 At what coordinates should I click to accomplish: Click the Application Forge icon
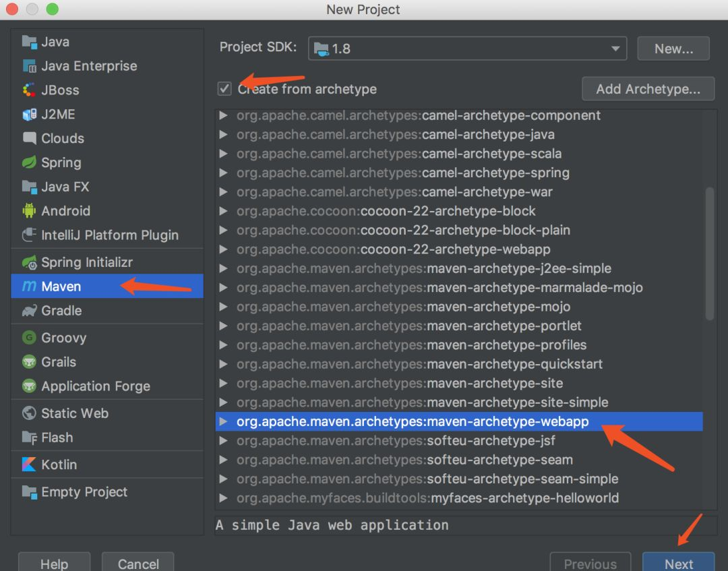click(x=29, y=386)
